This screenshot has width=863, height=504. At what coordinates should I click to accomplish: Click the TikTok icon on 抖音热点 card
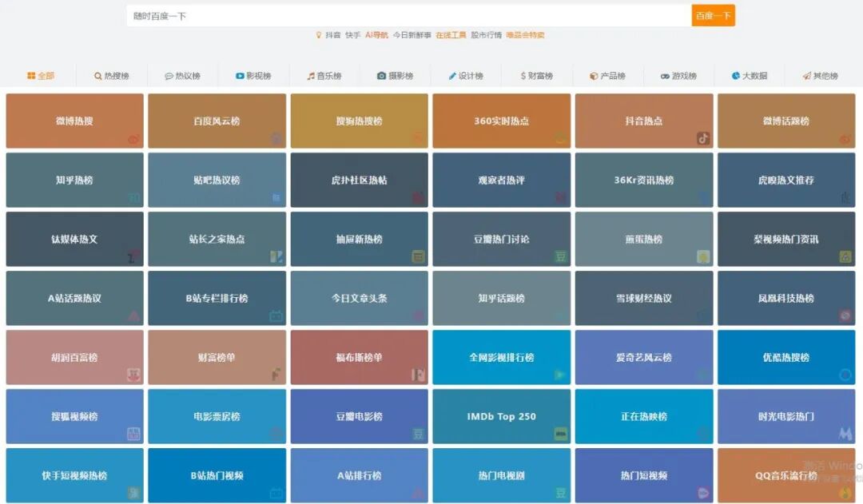(703, 138)
